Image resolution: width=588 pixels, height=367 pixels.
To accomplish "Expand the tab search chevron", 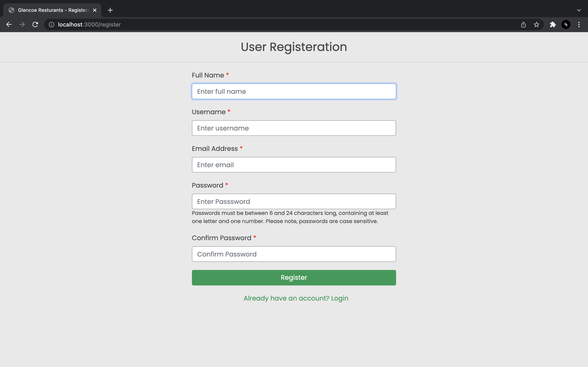I will click(579, 10).
